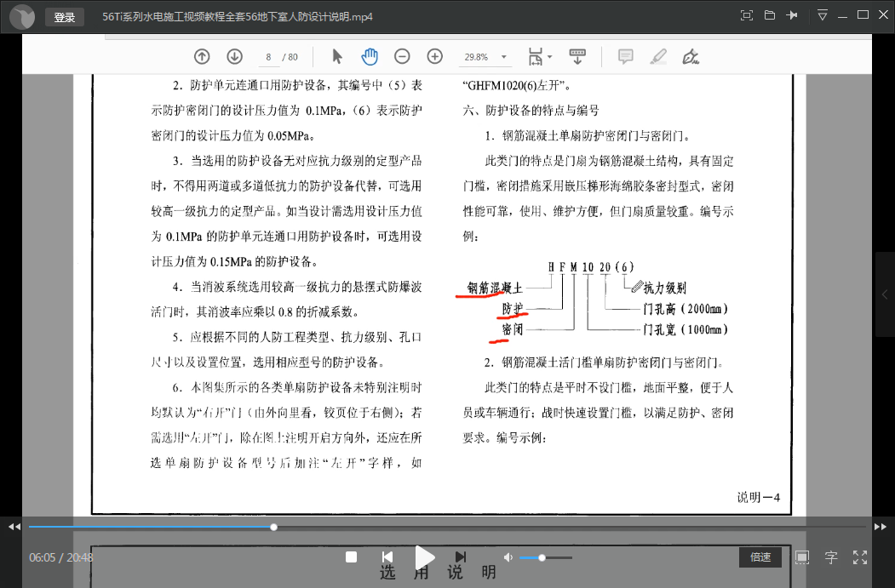The height and width of the screenshot is (588, 895).
Task: Add a comment with speech bubble icon
Action: coord(626,56)
